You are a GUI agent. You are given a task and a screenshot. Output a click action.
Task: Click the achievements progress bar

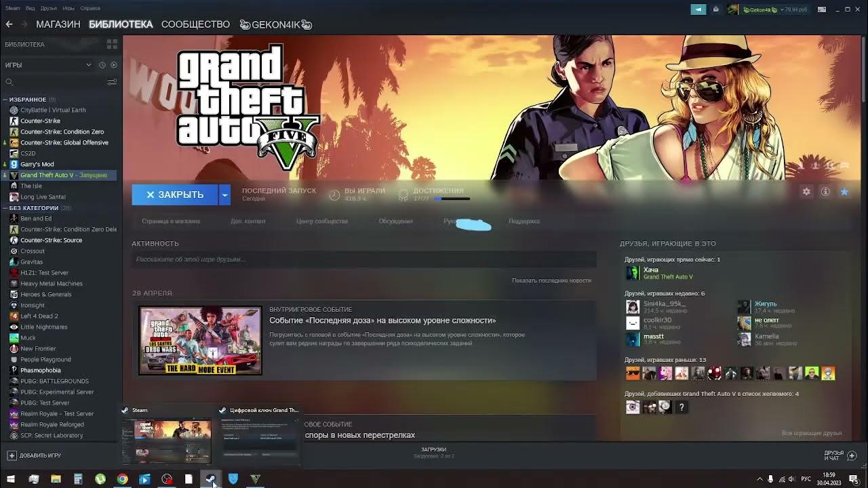tap(452, 199)
